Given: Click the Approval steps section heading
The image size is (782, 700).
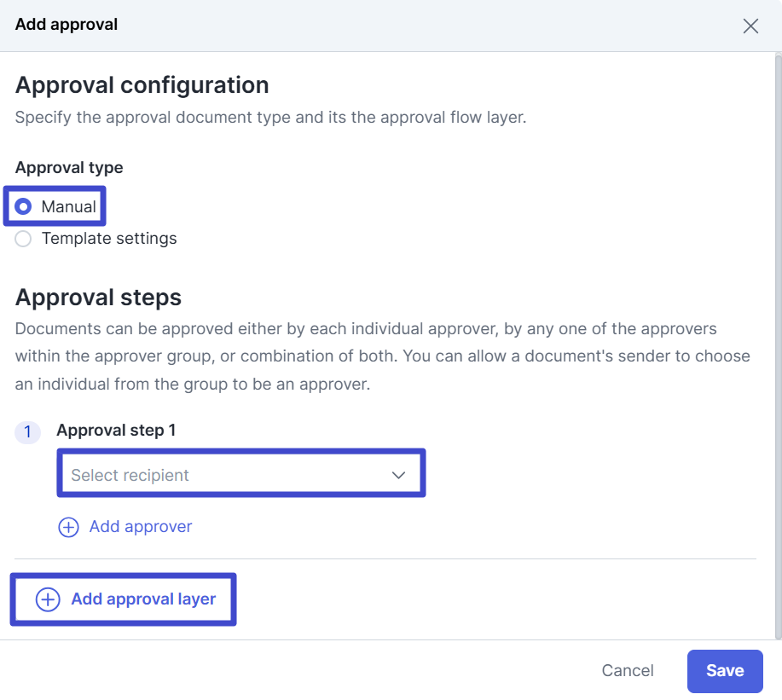Looking at the screenshot, I should (97, 298).
